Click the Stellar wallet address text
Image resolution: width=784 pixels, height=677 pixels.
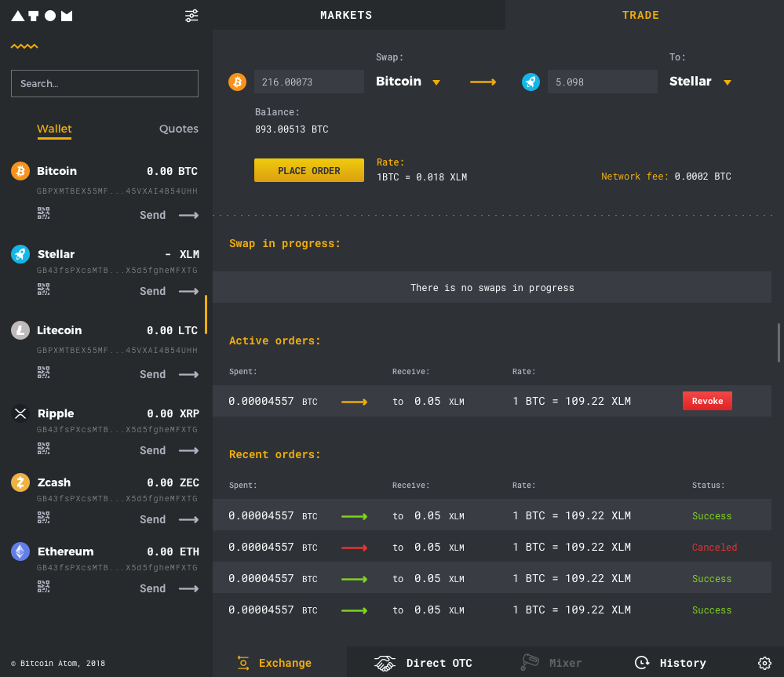point(117,271)
